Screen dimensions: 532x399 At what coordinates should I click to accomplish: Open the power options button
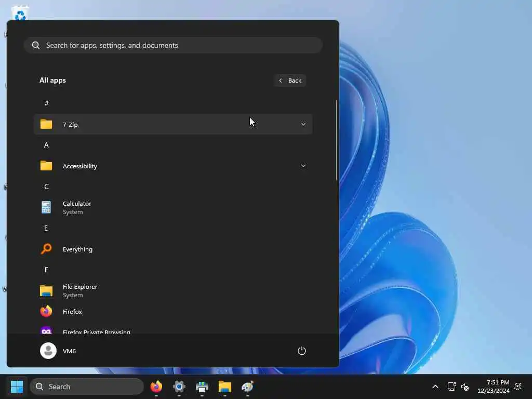point(302,351)
